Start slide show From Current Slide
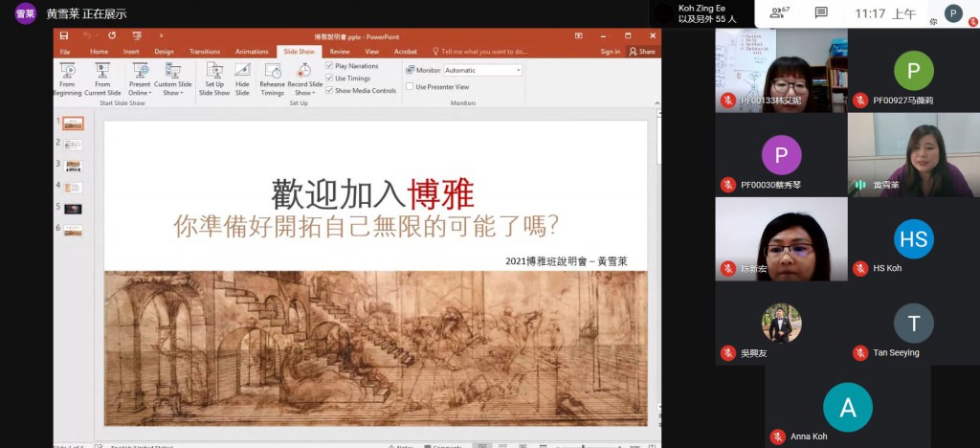The image size is (980, 448). (102, 79)
